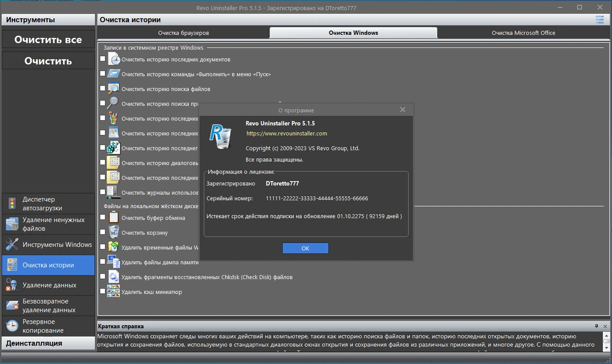Screen dimensions: 612x364
Task: Click the history cleaner sidebar icon
Action: [x=12, y=265]
